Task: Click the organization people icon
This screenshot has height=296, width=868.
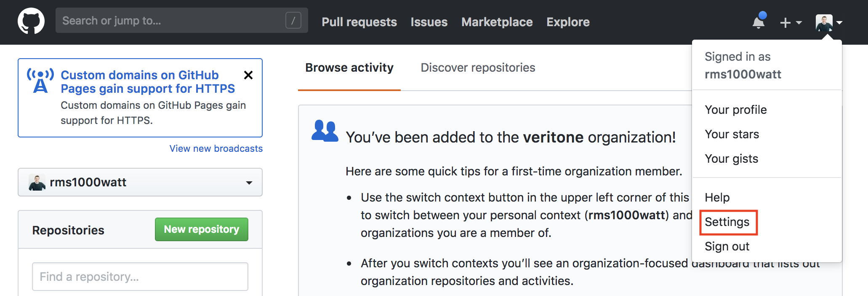Action: (325, 131)
